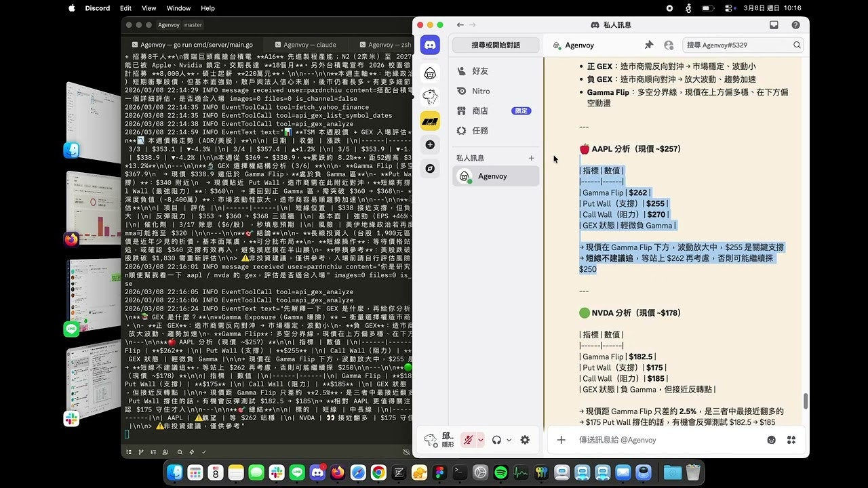Open the Discover compass icon in server sidebar
This screenshot has height=488, width=868.
(430, 168)
